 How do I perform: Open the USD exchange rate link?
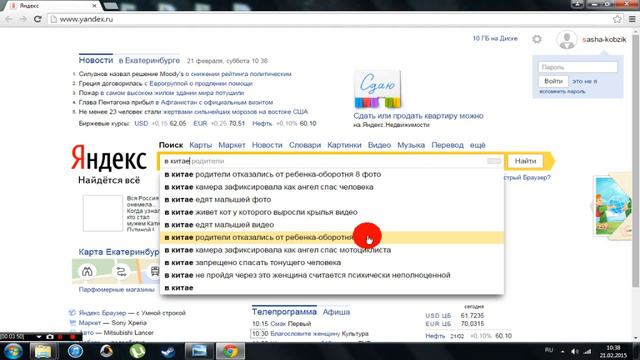[x=141, y=123]
